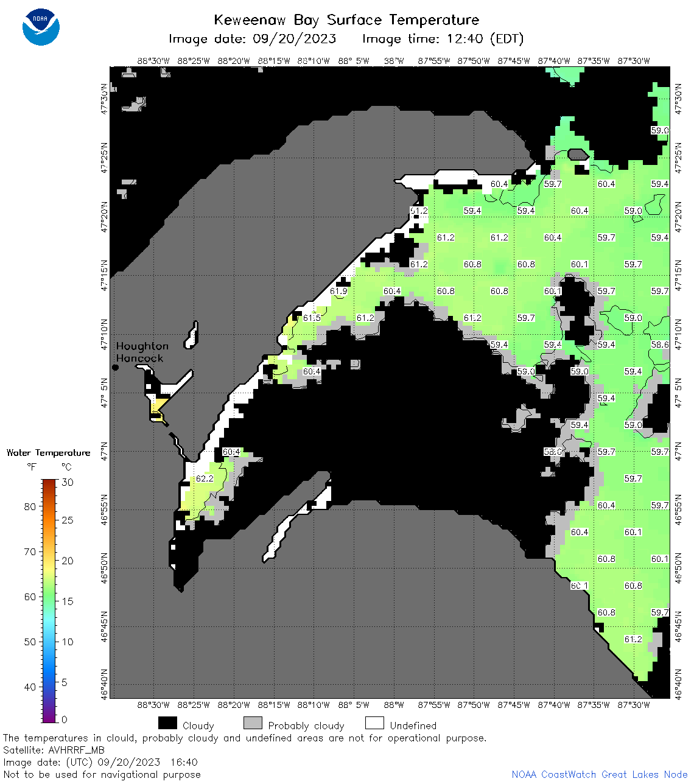The height and width of the screenshot is (784, 694).
Task: Click the °C unit label on the scale
Action: pos(66,467)
